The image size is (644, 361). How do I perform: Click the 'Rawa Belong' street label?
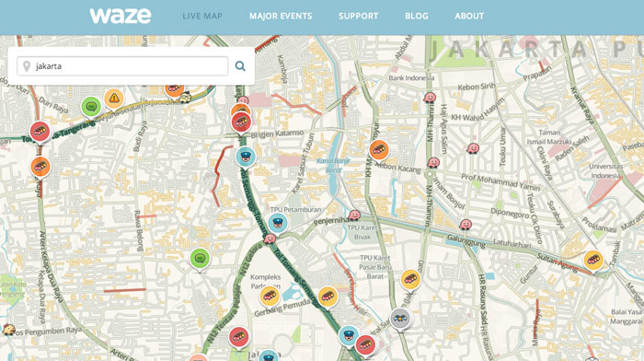tap(138, 230)
